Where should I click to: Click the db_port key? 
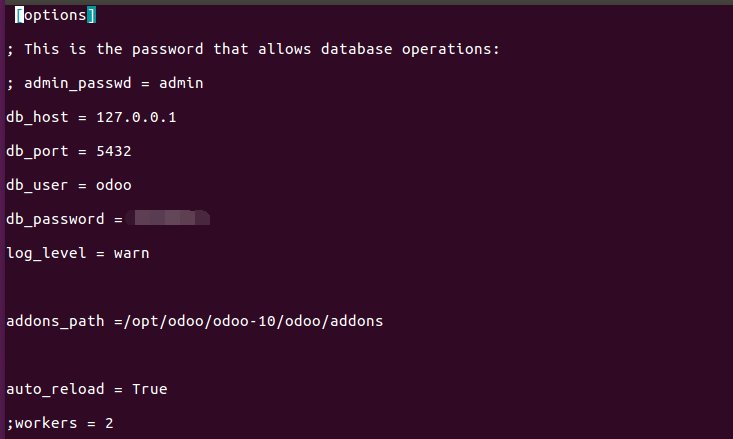pos(37,151)
